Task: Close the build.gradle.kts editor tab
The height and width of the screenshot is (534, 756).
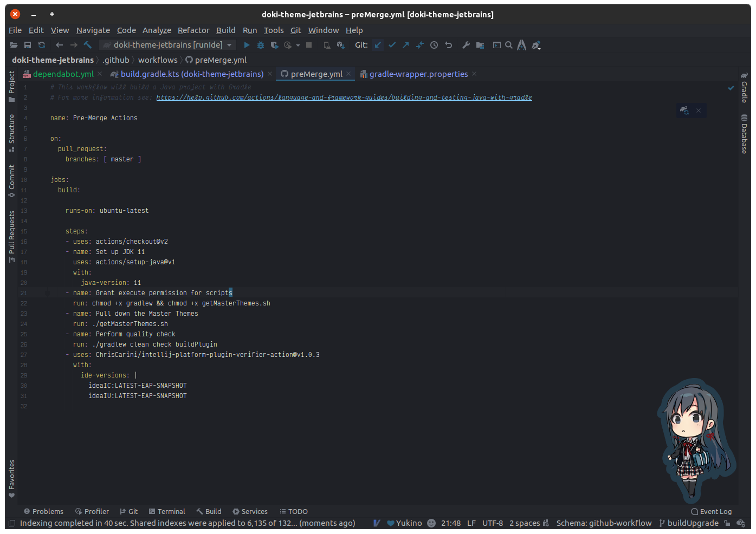Action: coord(270,74)
